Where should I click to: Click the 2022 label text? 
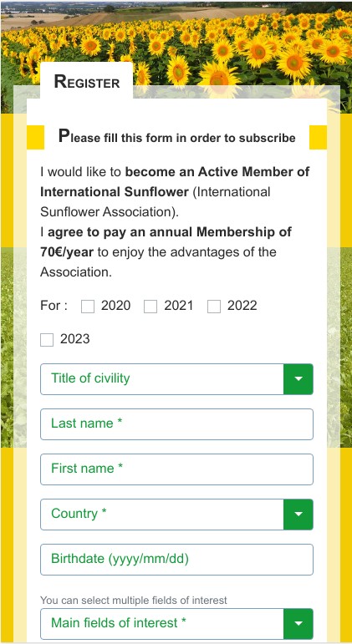(242, 306)
